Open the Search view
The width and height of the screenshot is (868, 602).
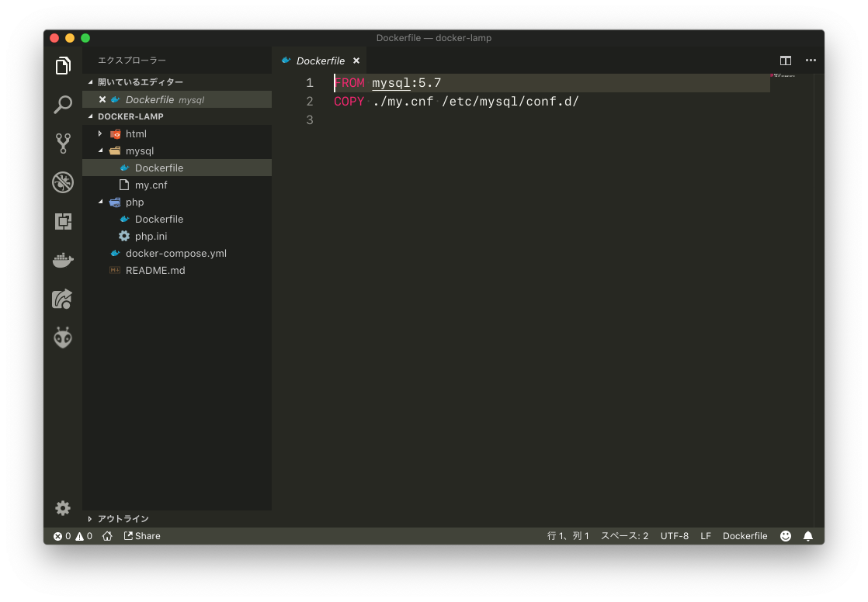(x=63, y=104)
